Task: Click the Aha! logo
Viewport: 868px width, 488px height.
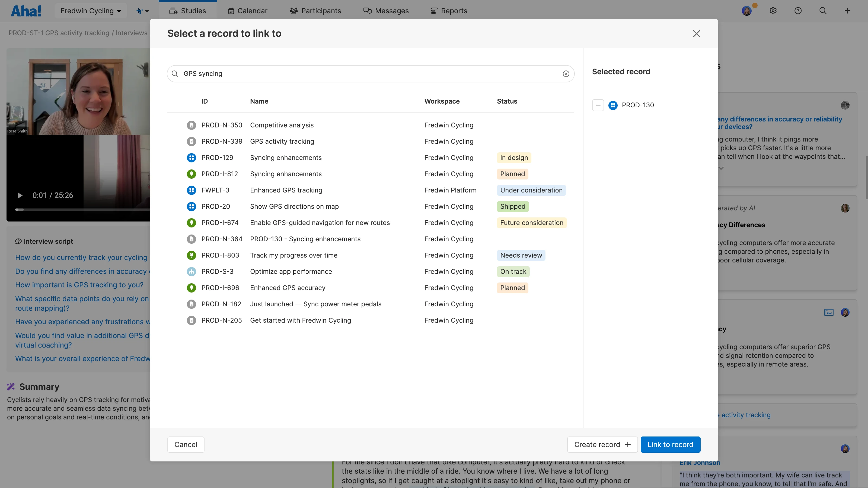Action: [26, 11]
